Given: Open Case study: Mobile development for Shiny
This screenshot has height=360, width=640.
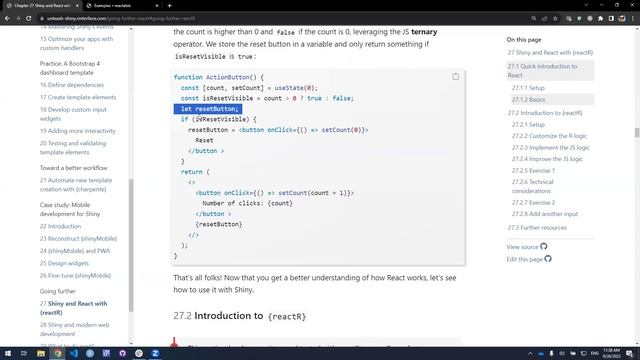Looking at the screenshot, I should [70, 209].
